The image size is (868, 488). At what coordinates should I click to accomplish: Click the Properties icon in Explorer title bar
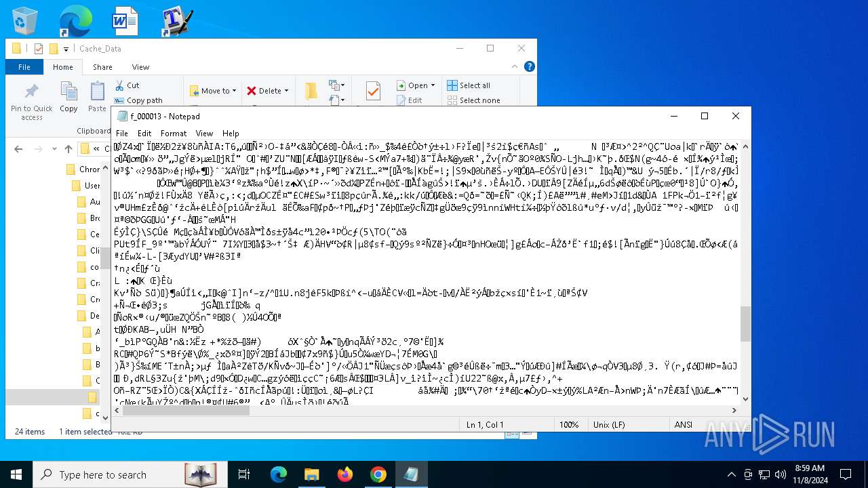point(39,49)
